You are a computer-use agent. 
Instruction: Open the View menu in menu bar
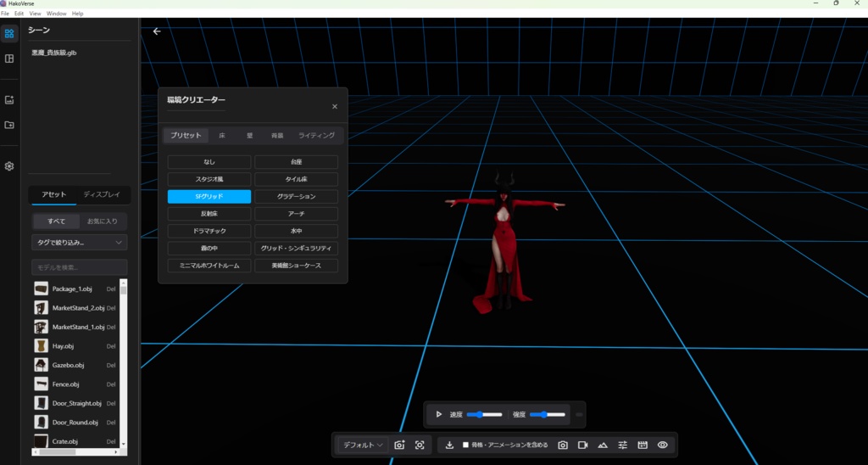tap(35, 14)
